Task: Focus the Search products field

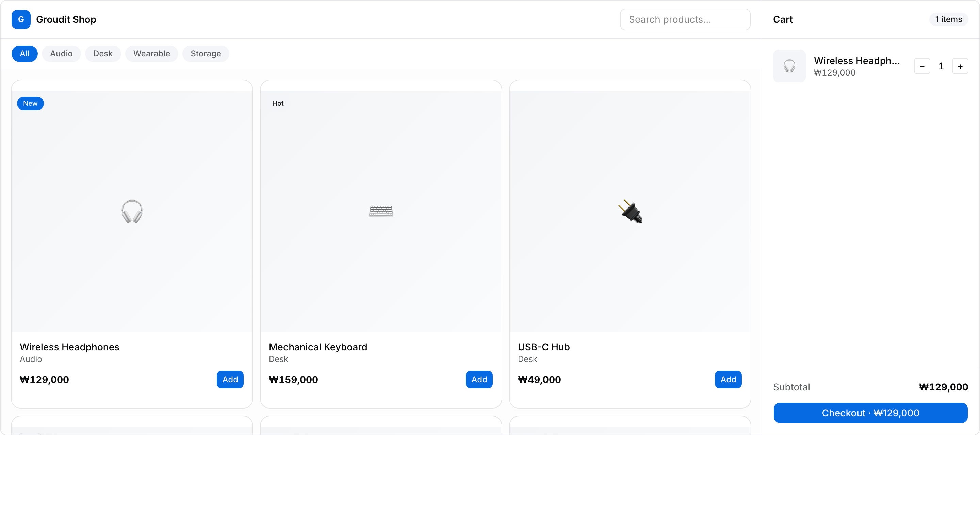Action: 685,19
